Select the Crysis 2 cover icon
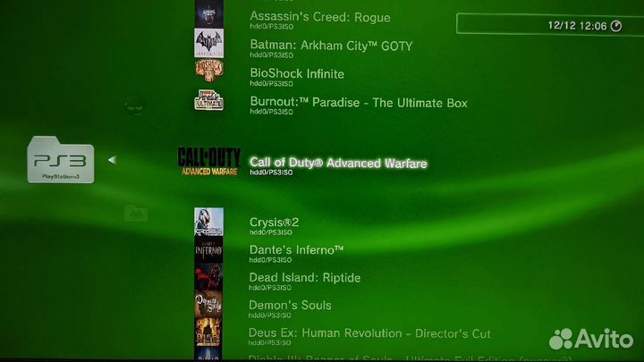This screenshot has height=362, width=644. pos(209,222)
